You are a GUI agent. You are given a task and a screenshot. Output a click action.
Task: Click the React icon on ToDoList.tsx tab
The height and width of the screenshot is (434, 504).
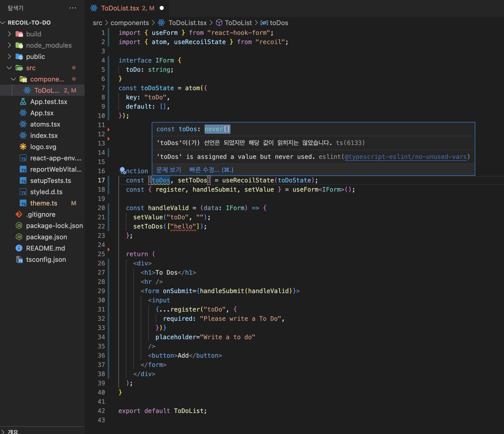94,8
